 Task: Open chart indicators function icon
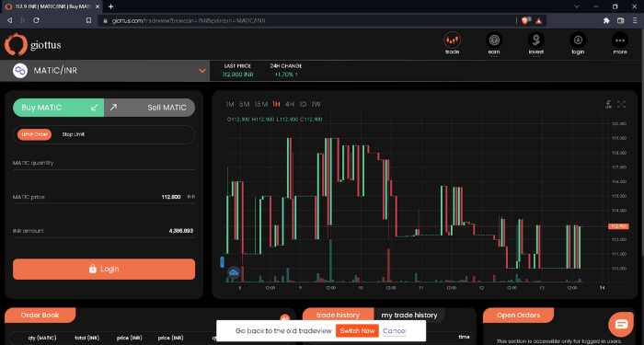tap(608, 104)
